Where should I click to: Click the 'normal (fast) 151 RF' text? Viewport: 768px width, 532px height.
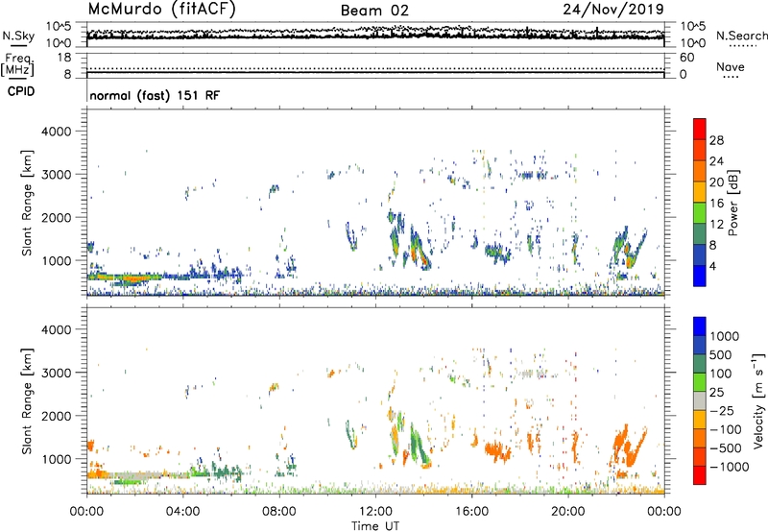[x=155, y=95]
